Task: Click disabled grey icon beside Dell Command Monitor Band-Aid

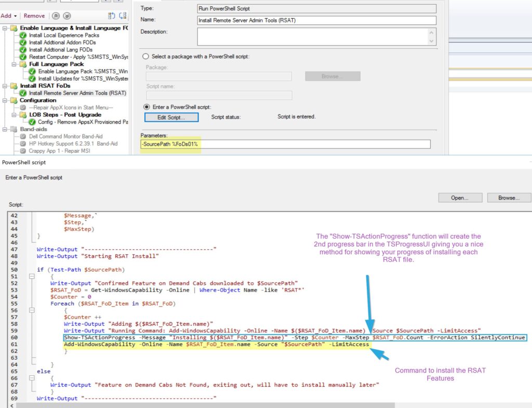Action: (23, 136)
